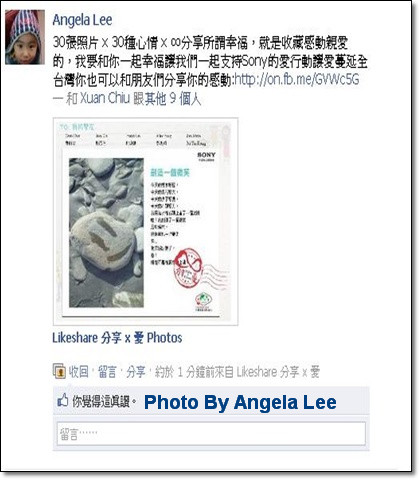Click the Angela Lee name link

[82, 20]
